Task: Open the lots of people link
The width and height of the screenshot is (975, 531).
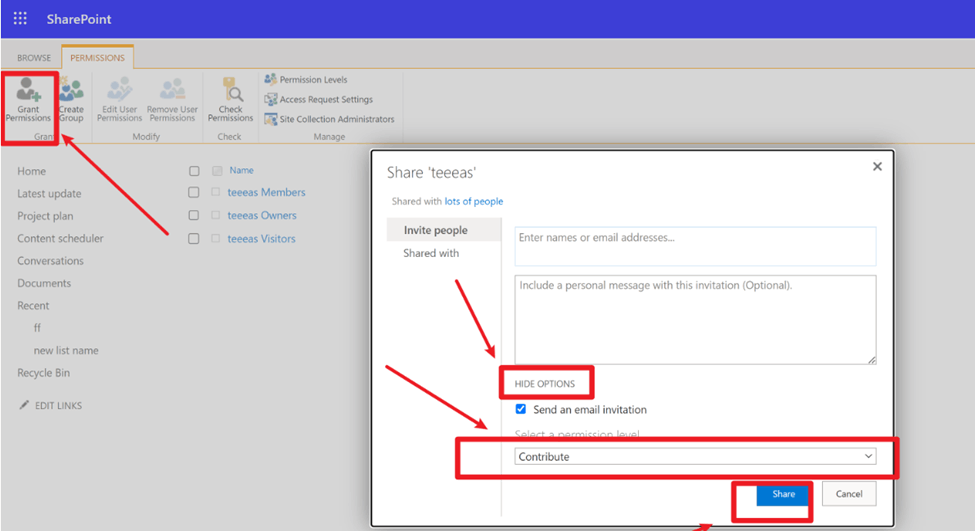Action: [x=474, y=201]
